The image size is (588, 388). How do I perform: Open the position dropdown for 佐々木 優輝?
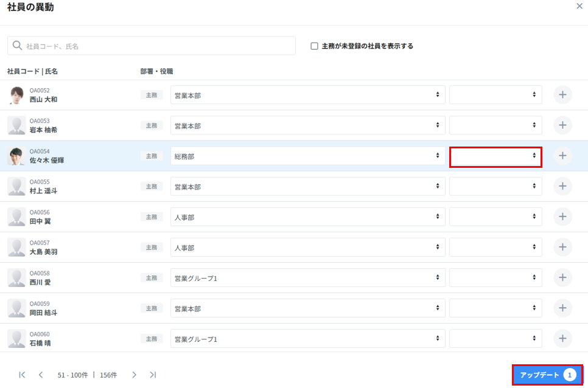[x=495, y=156]
